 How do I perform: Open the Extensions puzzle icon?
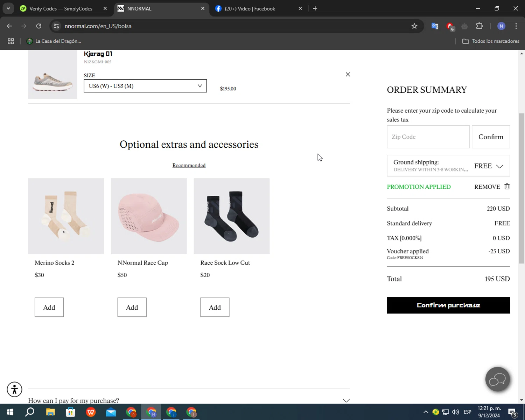point(479,26)
